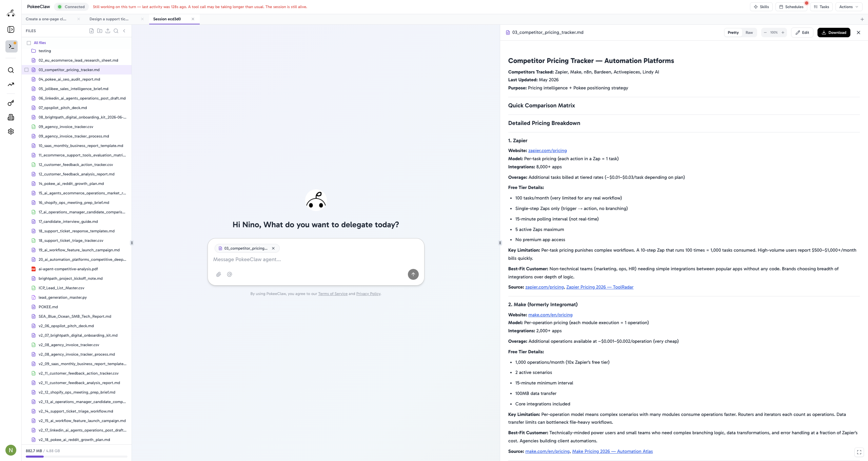Collapse the Files panel with the chevron
868x461 pixels.
click(x=124, y=31)
